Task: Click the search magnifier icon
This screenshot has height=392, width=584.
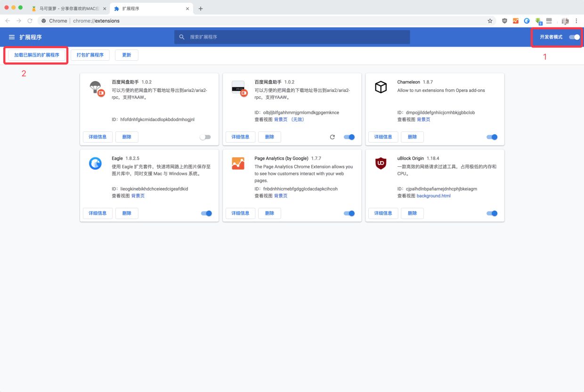Action: (182, 37)
